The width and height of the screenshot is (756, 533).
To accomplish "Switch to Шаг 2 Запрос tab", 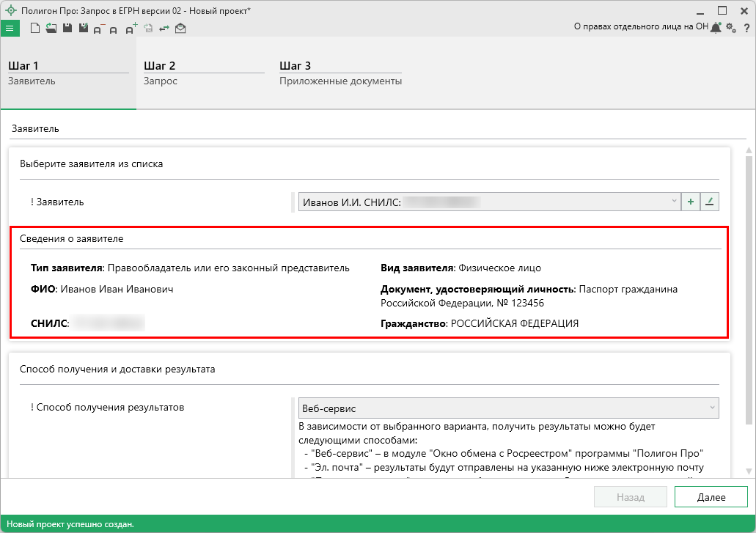I will (203, 73).
